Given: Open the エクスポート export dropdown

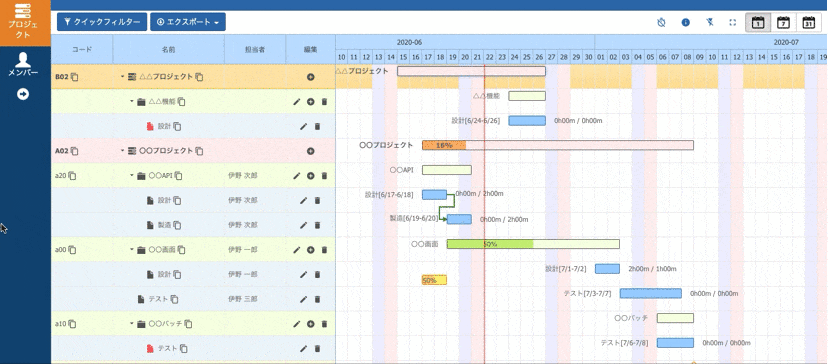Looking at the screenshot, I should click(x=187, y=22).
